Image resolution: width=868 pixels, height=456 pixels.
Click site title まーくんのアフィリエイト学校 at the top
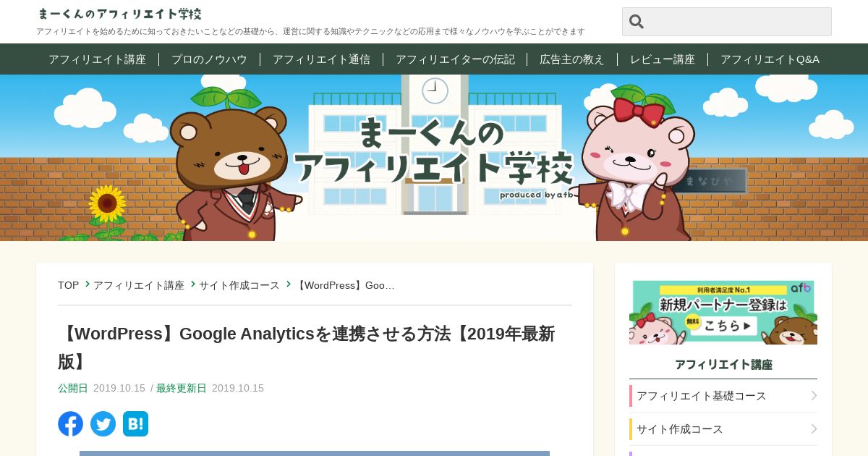119,14
